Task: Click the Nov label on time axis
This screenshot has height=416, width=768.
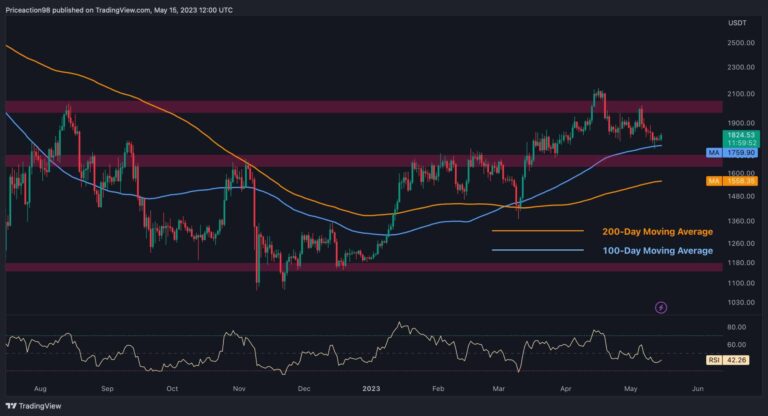Action: click(239, 389)
